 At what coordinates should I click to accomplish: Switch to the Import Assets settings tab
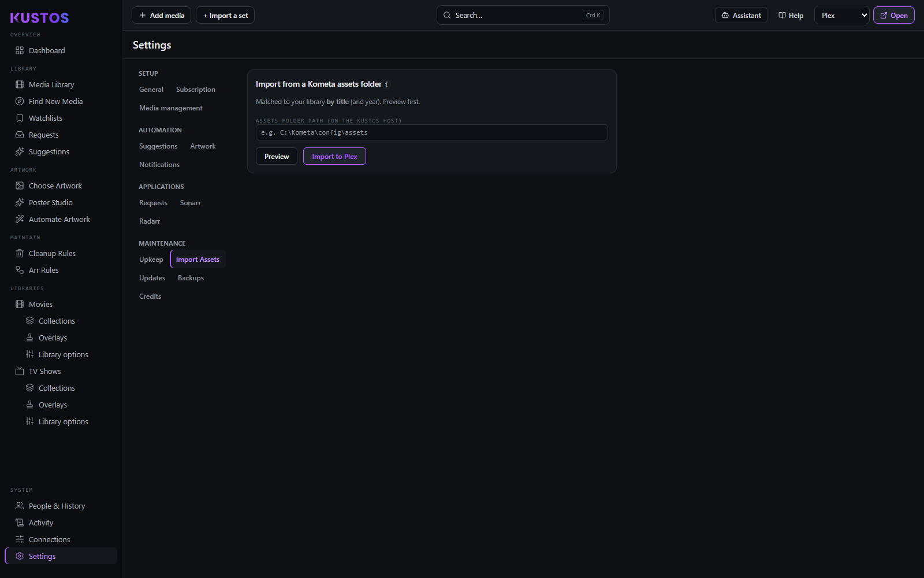[198, 260]
